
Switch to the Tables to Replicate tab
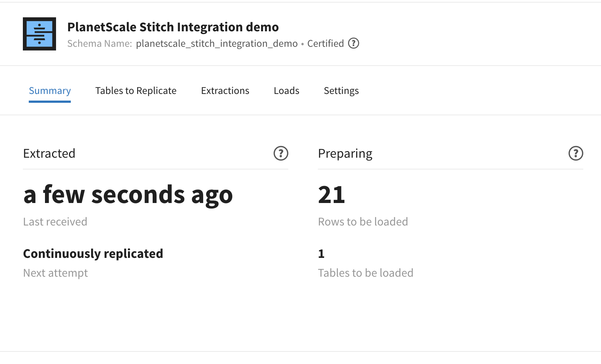[x=136, y=91]
